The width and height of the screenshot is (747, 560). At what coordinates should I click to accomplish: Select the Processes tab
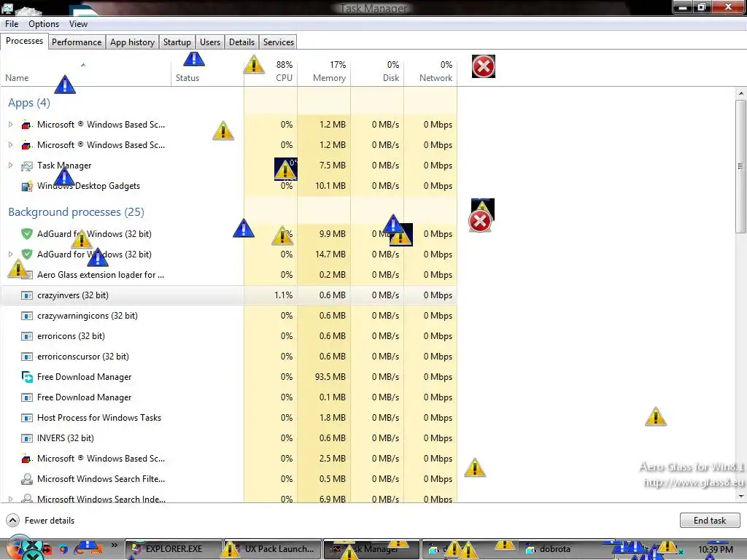click(x=24, y=41)
